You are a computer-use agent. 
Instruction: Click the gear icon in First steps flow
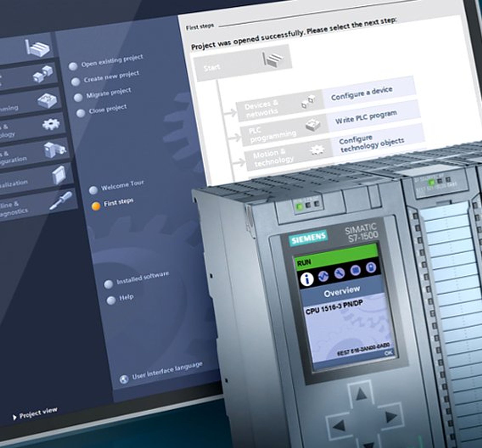click(317, 150)
